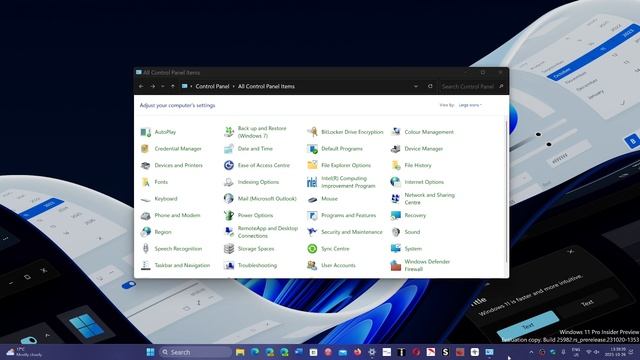Open the View by Large icons dropdown

[470, 105]
